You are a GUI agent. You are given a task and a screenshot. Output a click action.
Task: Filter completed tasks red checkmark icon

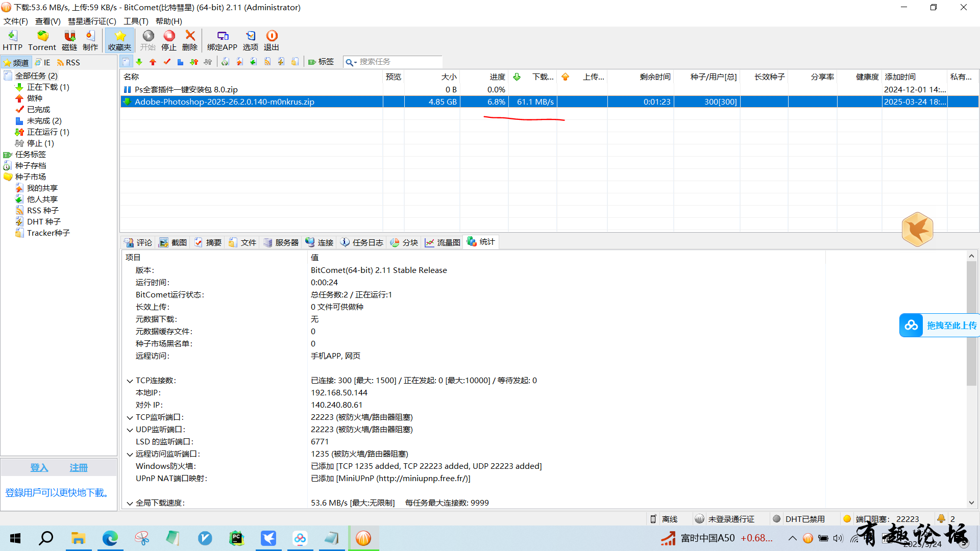pyautogui.click(x=166, y=62)
